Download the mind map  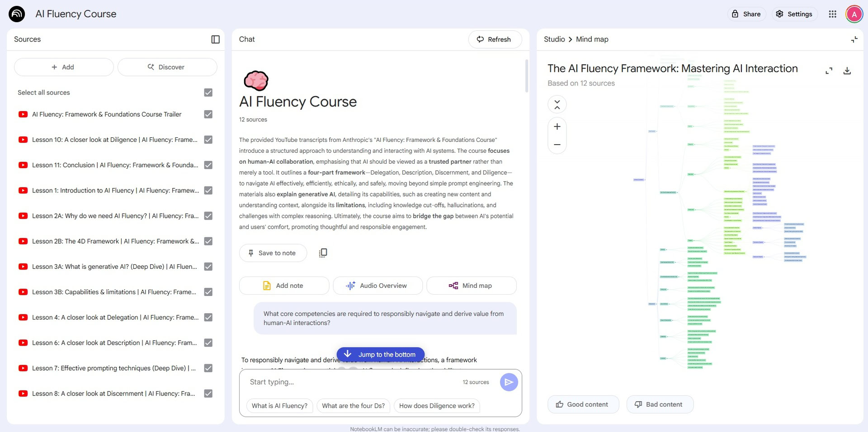point(847,71)
